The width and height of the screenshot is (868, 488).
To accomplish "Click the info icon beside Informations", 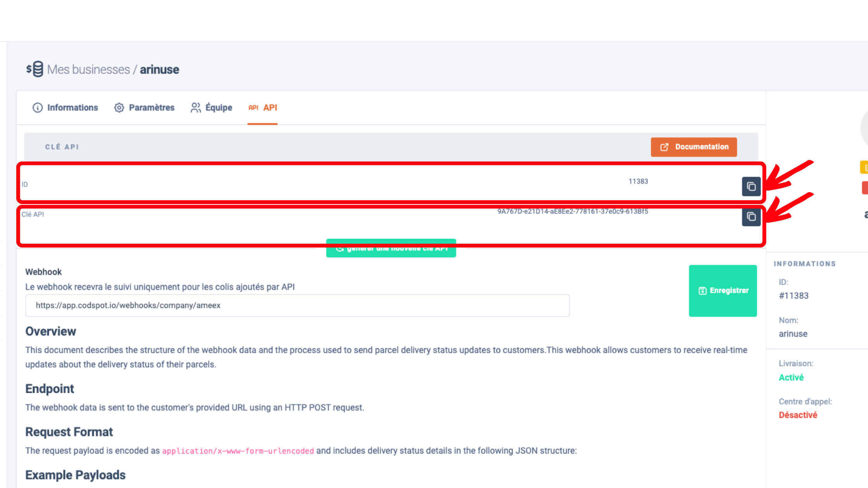I will tap(37, 108).
